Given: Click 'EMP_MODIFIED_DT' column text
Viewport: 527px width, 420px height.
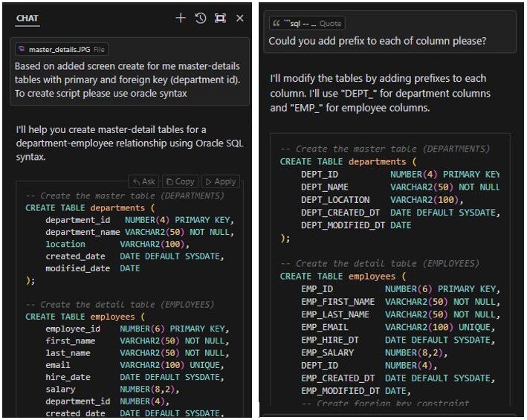Looking at the screenshot, I should 340,392.
